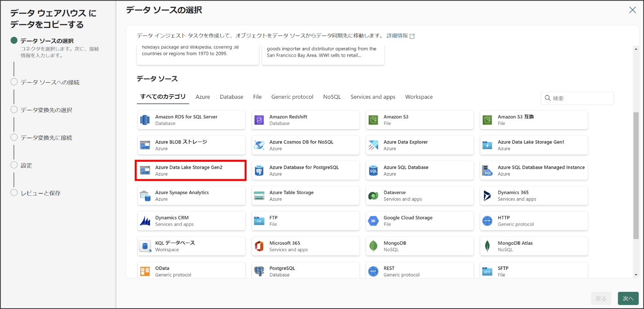The width and height of the screenshot is (644, 309).
Task: Choose the Azure Data Lake Storage Gen1 icon
Action: (487, 146)
